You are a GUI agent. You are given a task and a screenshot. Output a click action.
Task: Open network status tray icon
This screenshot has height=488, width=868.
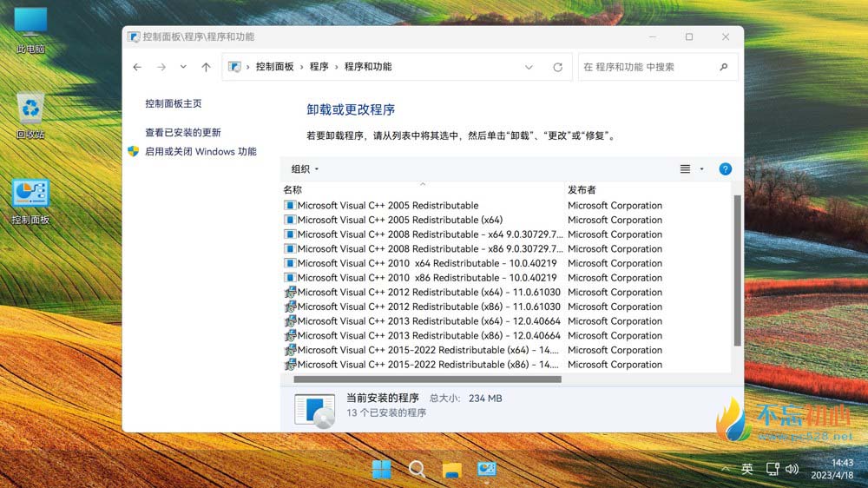pyautogui.click(x=773, y=469)
